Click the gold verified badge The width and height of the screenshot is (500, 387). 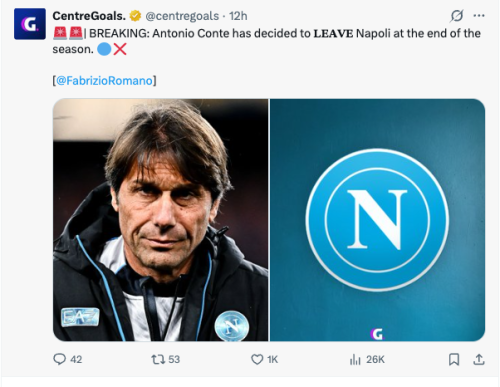coord(135,16)
